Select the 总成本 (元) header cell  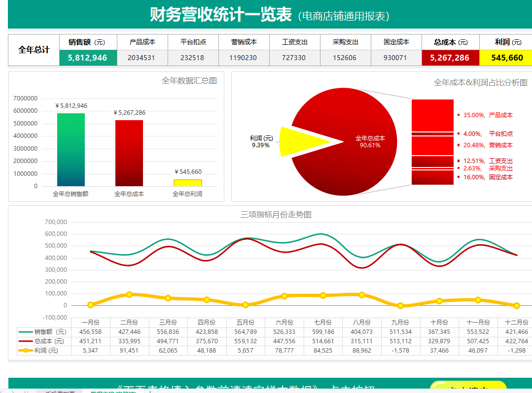pos(451,42)
